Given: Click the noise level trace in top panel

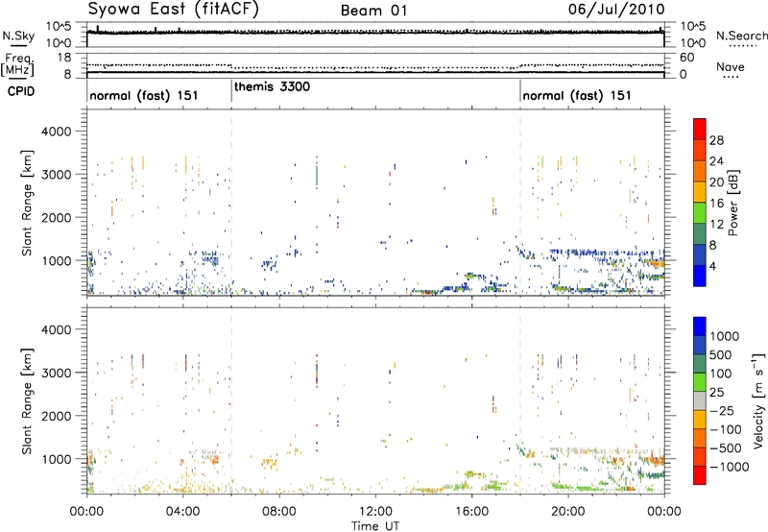Looking at the screenshot, I should pyautogui.click(x=375, y=33).
